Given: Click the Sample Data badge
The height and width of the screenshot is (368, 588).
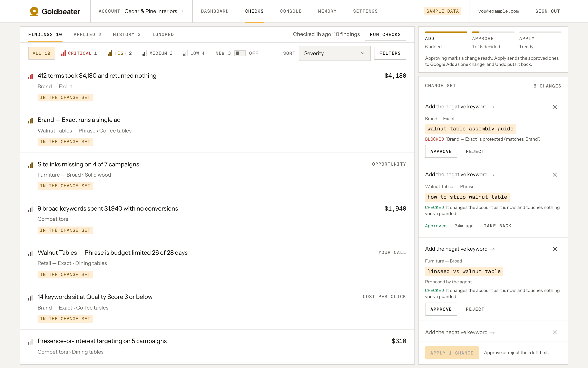Looking at the screenshot, I should [442, 11].
